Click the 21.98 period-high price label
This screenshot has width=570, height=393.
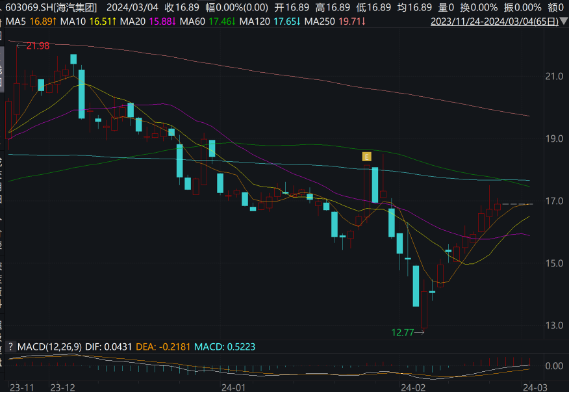[37, 46]
